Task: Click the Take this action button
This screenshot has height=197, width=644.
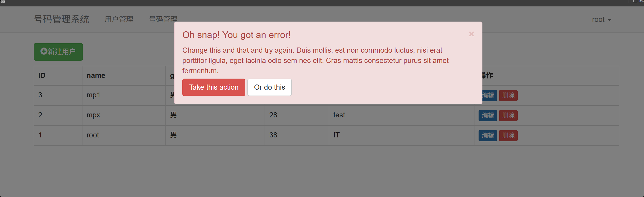Action: tap(213, 87)
